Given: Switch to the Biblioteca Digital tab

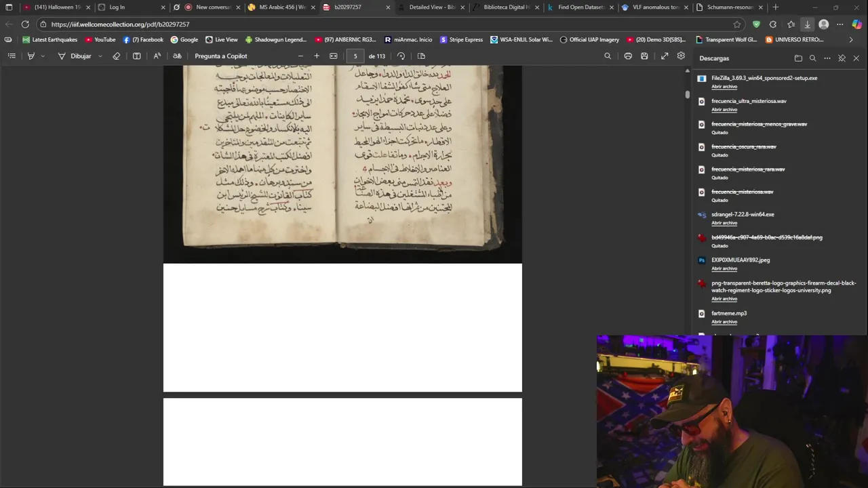Looking at the screenshot, I should tap(506, 7).
